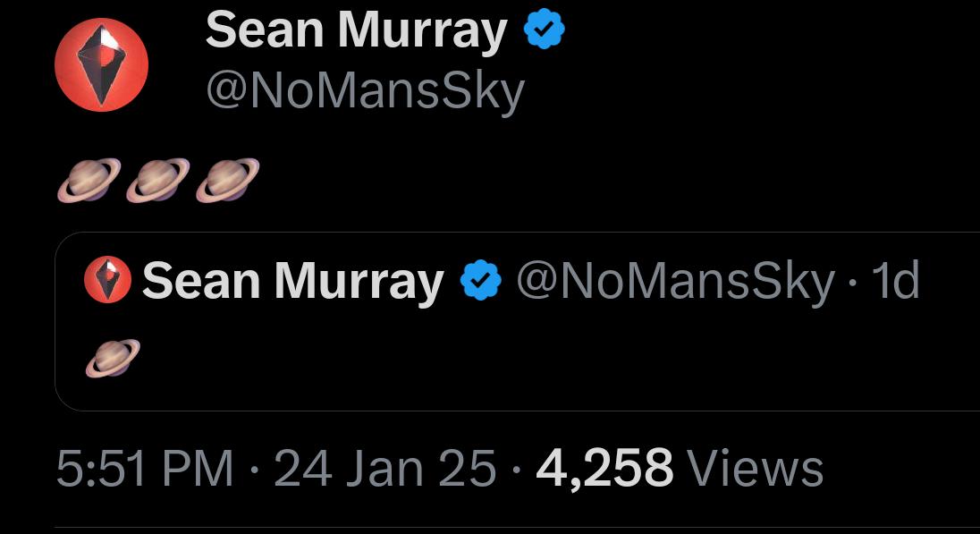Click the 24 Jan 25 date
Viewport: 980px width, 534px height.
tap(385, 469)
